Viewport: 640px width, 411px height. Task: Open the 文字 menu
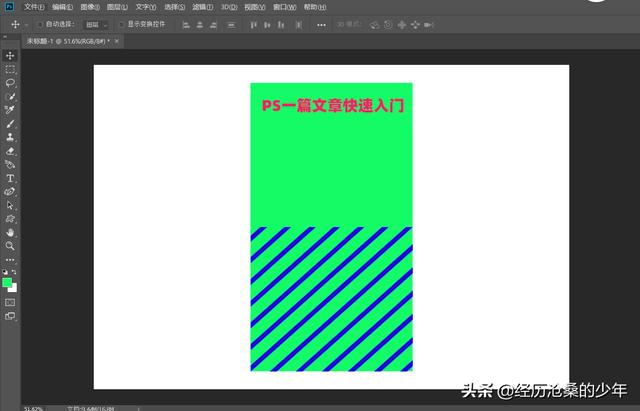pyautogui.click(x=146, y=7)
